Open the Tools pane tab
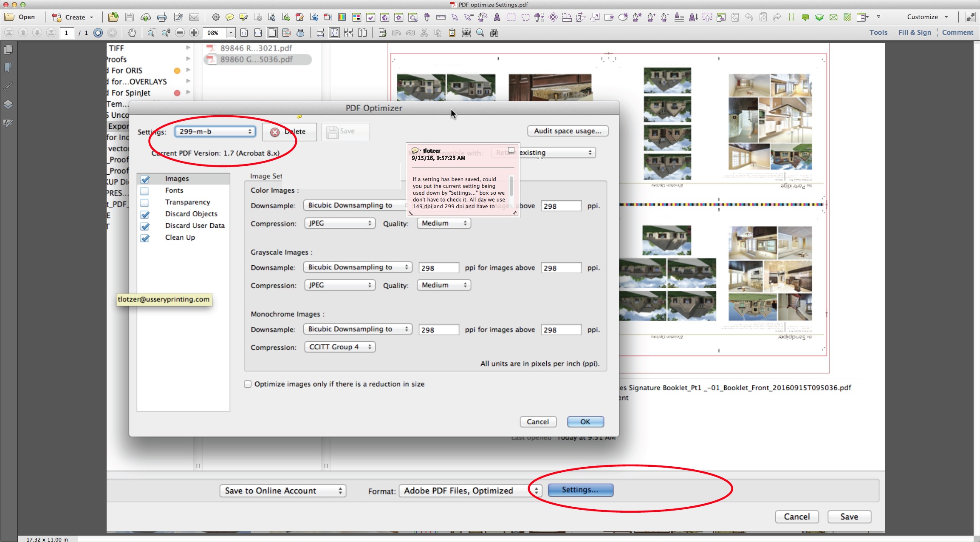This screenshot has height=542, width=980. pos(878,32)
